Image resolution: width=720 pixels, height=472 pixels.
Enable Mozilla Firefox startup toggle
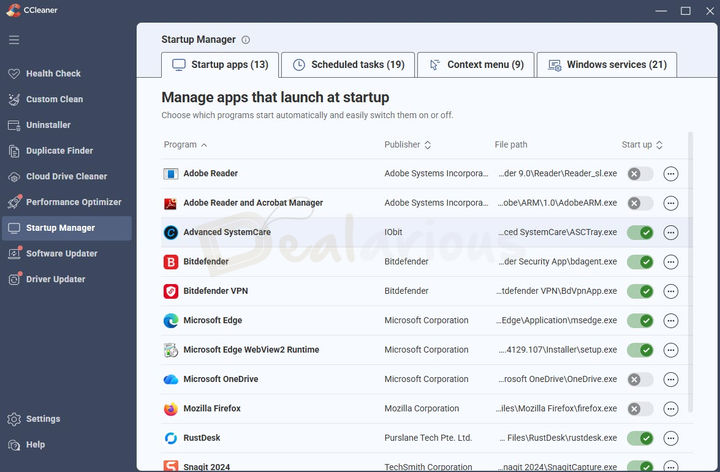[x=640, y=409]
